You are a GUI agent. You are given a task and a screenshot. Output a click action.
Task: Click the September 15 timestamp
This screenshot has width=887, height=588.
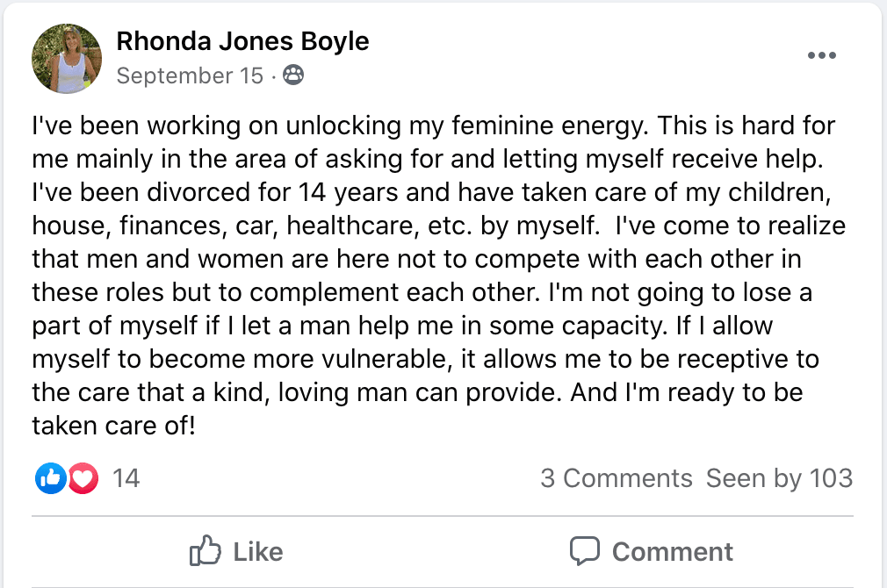pyautogui.click(x=190, y=75)
